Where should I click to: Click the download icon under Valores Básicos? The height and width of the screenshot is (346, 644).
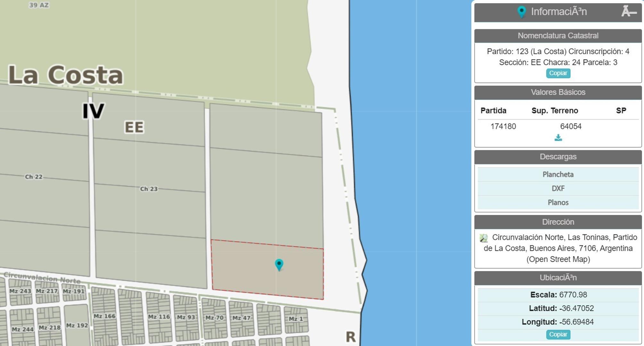coord(558,138)
